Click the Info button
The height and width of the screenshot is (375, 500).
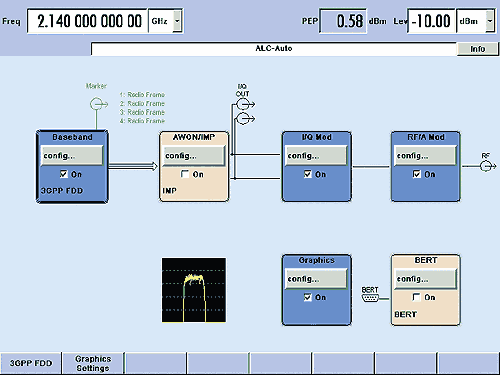tap(477, 49)
